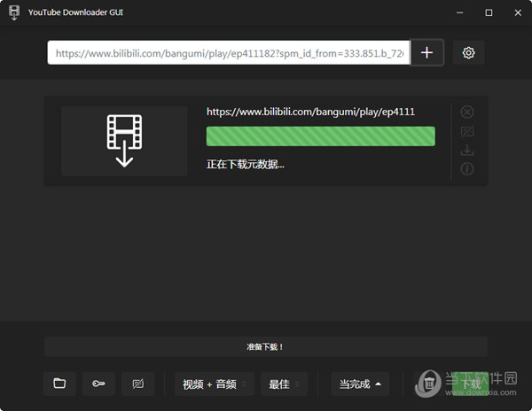
Task: Click the film download thumbnail placeholder
Action: (124, 141)
